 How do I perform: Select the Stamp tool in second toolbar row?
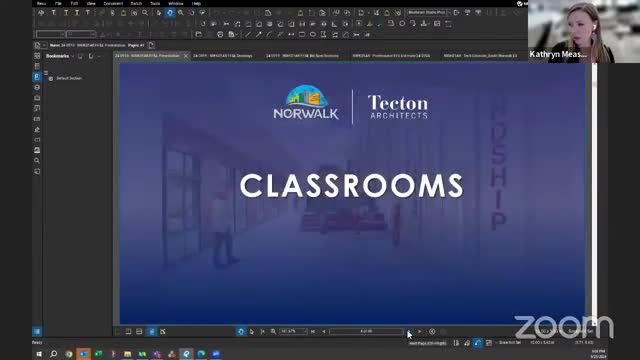pyautogui.click(x=424, y=24)
